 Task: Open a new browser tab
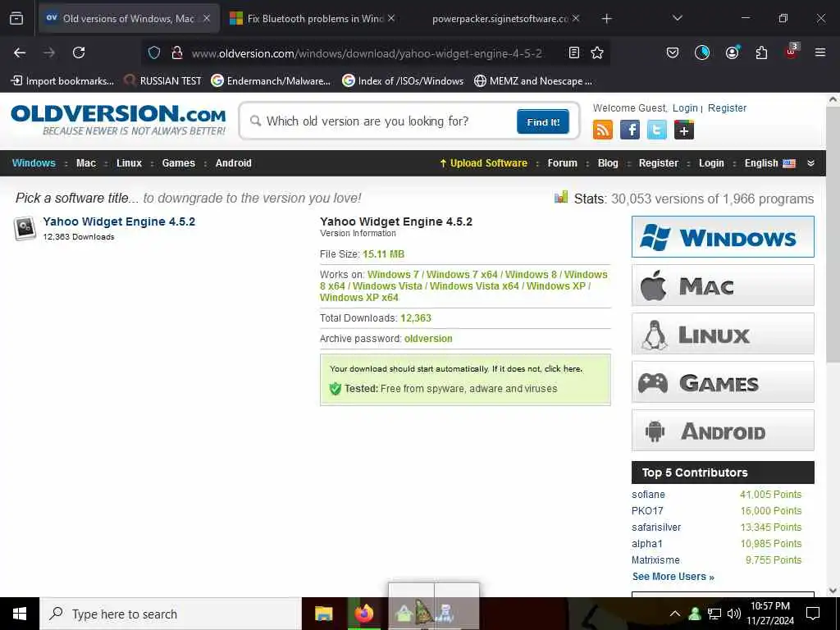[x=606, y=19]
